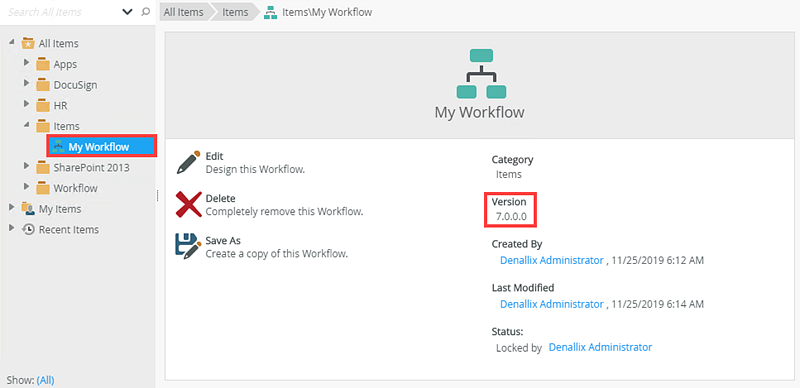Click the workflow icon in breadcrumb
The height and width of the screenshot is (388, 800).
[x=270, y=12]
